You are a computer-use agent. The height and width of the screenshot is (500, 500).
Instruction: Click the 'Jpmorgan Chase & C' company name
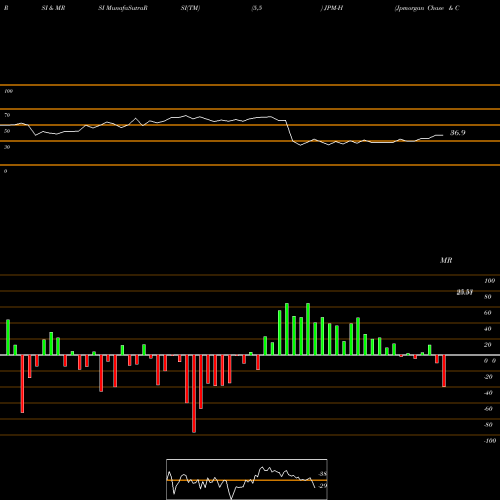(427, 8)
